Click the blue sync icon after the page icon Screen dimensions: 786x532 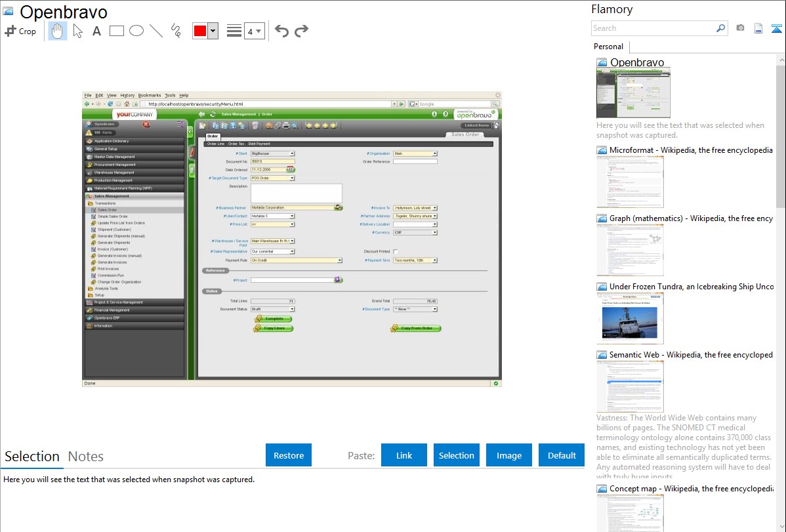coord(776,29)
